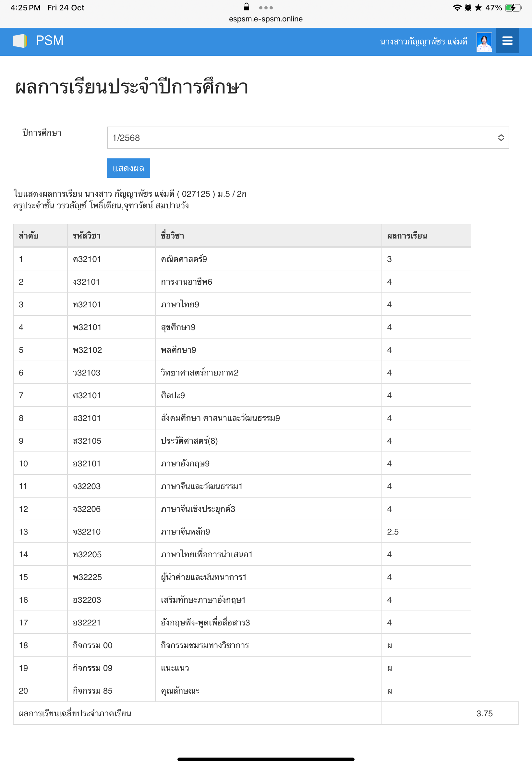Image resolution: width=532 pixels, height=766 pixels.
Task: Tap the alarm clock status icon
Action: pyautogui.click(x=468, y=8)
